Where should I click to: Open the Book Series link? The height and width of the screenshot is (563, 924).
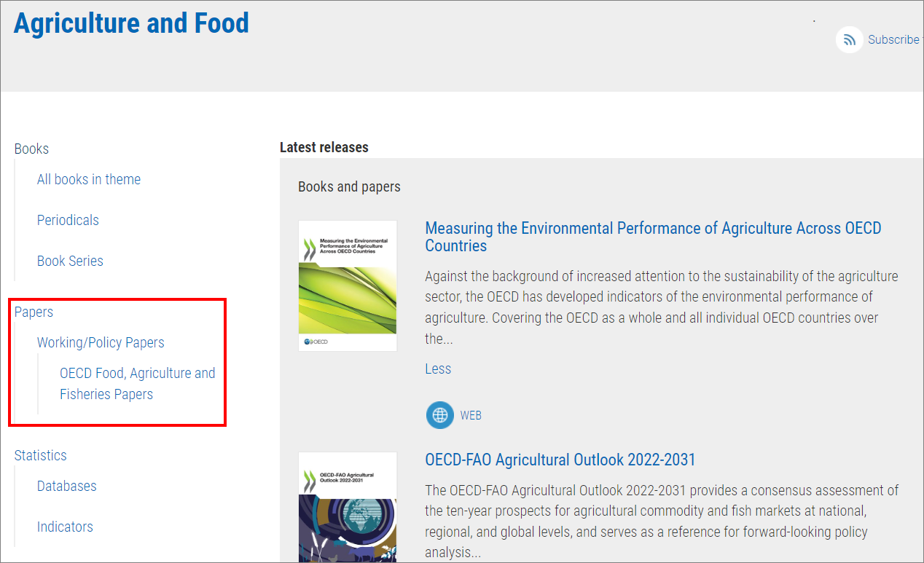click(x=70, y=261)
